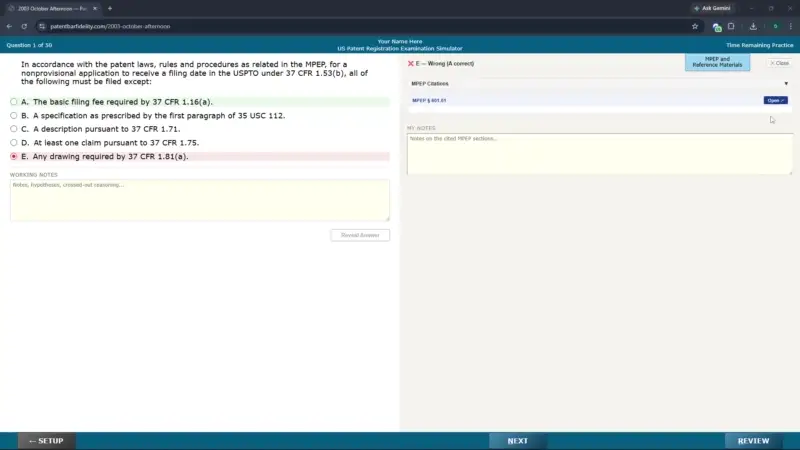Screen dimensions: 800x450
Task: Click the 'Time Remaining Practice' label
Action: (x=760, y=45)
